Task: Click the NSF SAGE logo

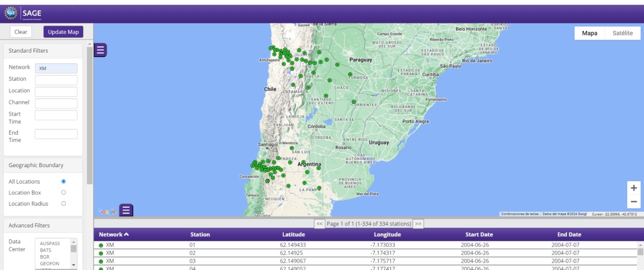Action: click(x=24, y=13)
